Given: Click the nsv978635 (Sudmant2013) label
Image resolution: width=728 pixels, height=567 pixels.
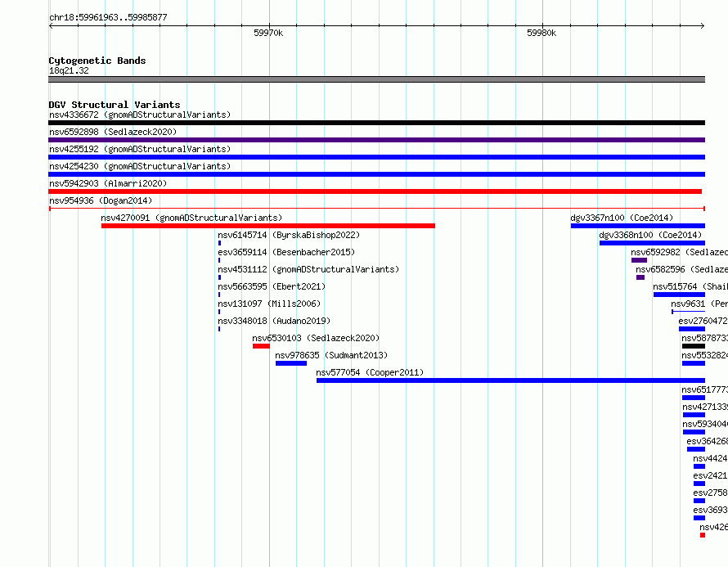Looking at the screenshot, I should pos(331,355).
